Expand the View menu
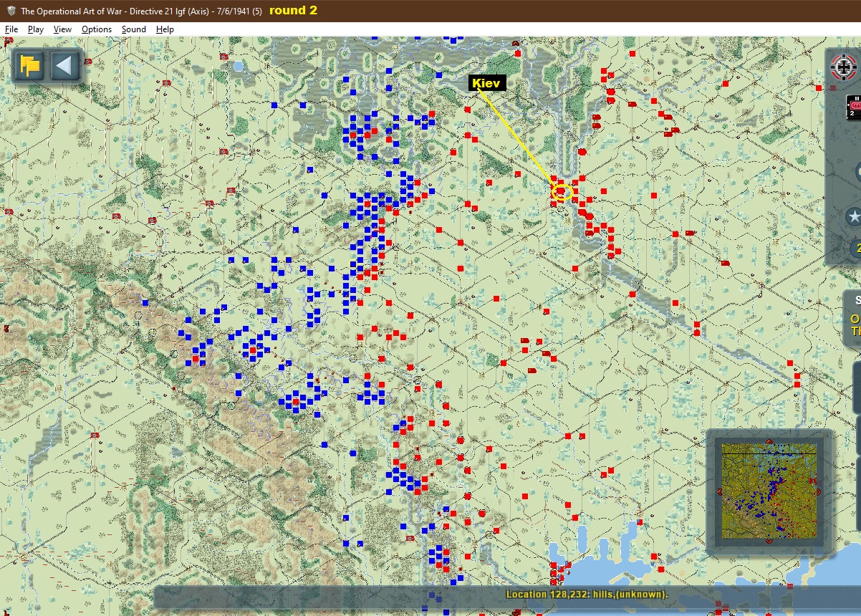Image resolution: width=861 pixels, height=616 pixels. pyautogui.click(x=62, y=29)
